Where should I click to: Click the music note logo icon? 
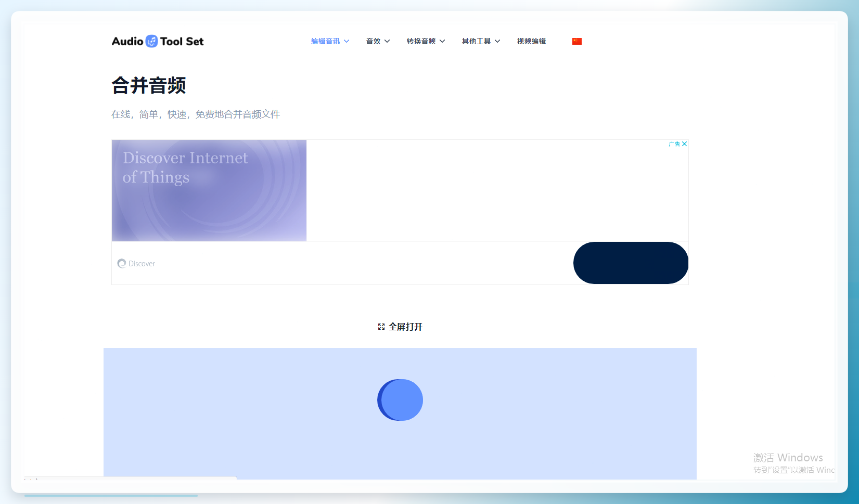(151, 41)
